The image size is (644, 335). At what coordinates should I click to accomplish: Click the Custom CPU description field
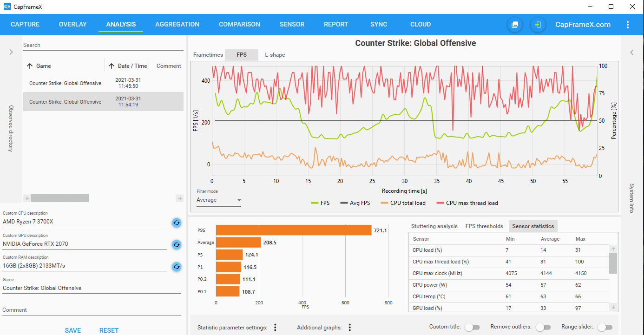coord(85,222)
